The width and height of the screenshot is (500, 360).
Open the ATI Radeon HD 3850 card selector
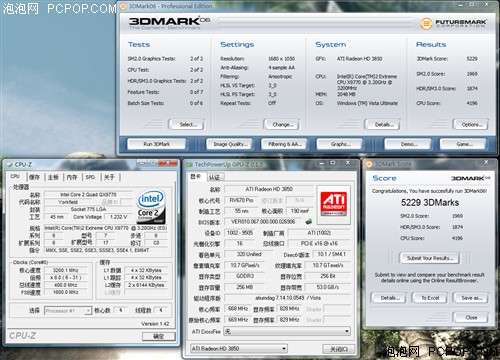(x=239, y=349)
